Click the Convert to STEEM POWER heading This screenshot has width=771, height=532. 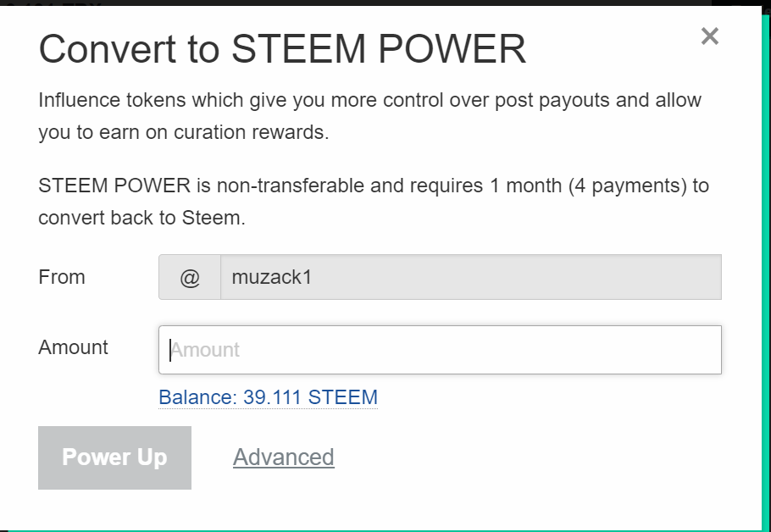(282, 48)
